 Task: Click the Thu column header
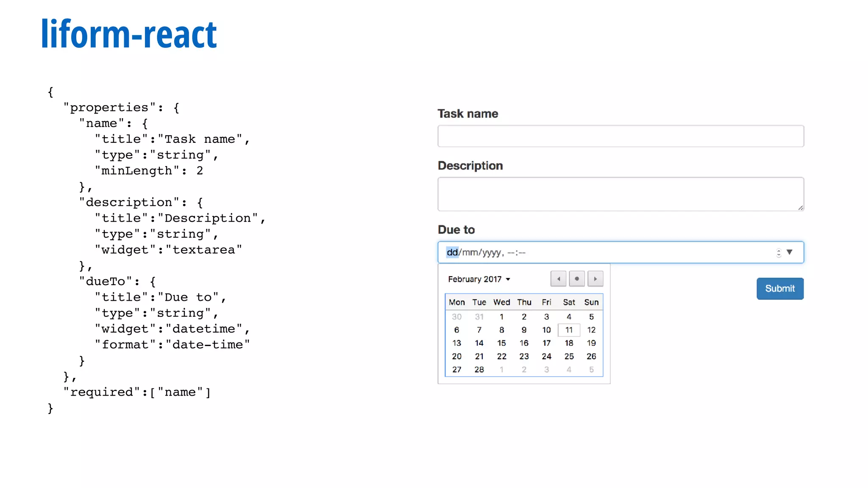(524, 302)
